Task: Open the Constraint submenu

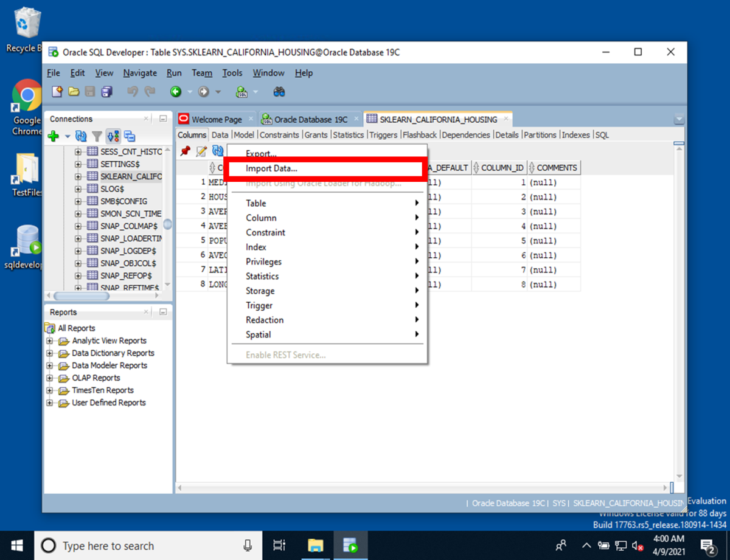Action: [327, 232]
